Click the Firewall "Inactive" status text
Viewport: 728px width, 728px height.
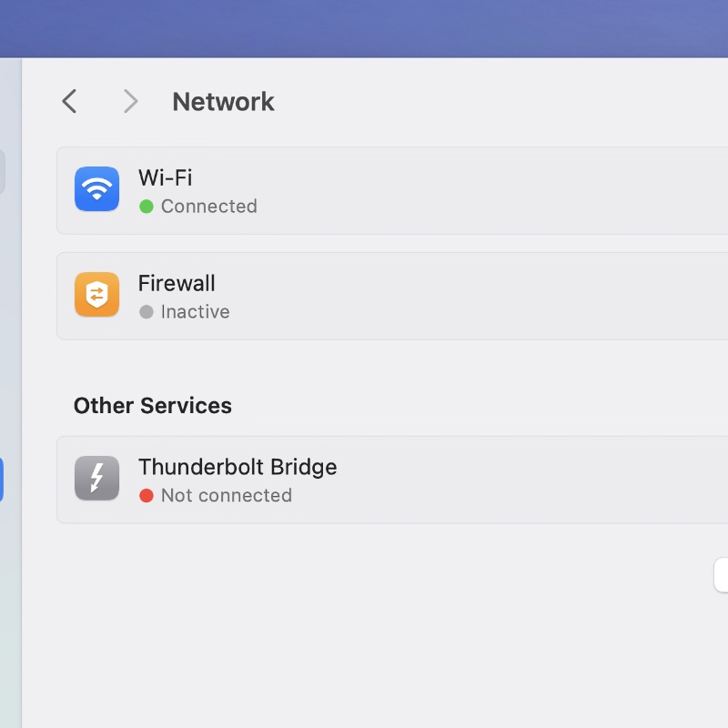195,312
